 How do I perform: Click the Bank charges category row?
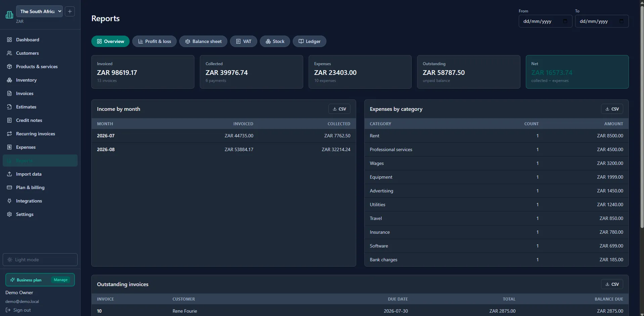tap(496, 260)
